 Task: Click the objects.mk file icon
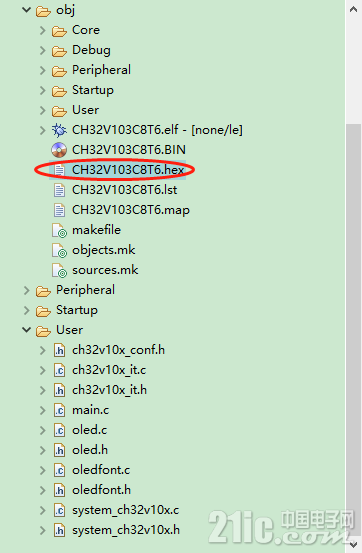pyautogui.click(x=59, y=250)
